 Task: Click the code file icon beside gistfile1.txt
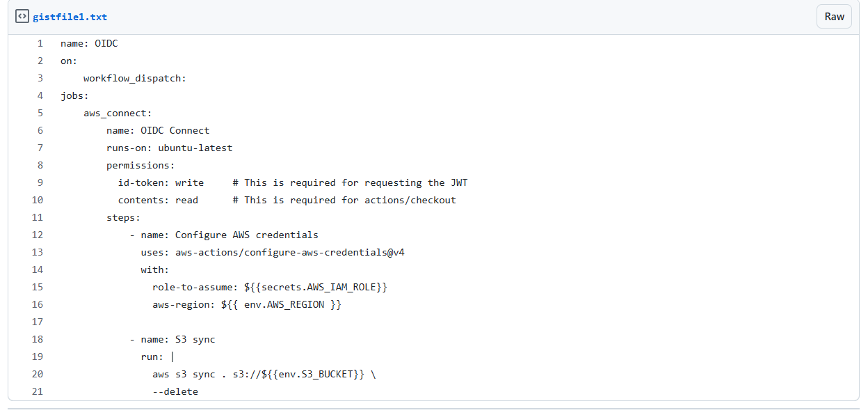[x=22, y=16]
